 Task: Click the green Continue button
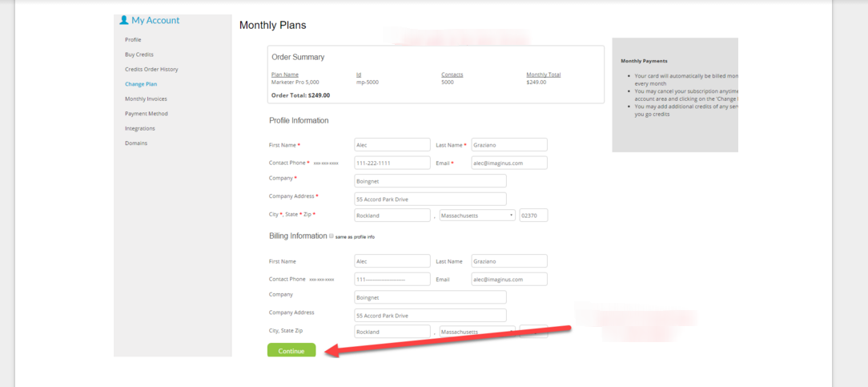tap(291, 350)
